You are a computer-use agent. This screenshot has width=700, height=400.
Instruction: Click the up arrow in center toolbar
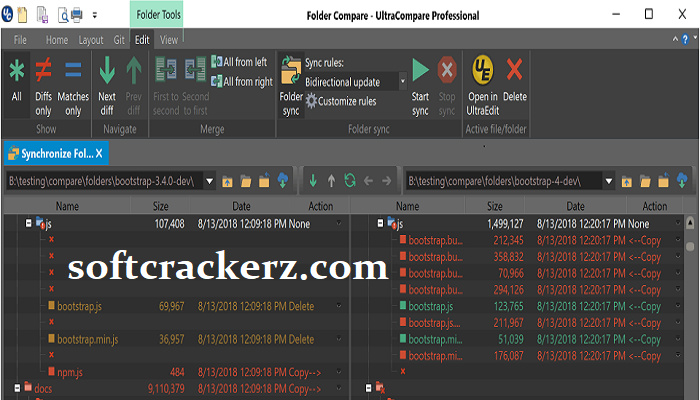(x=331, y=181)
